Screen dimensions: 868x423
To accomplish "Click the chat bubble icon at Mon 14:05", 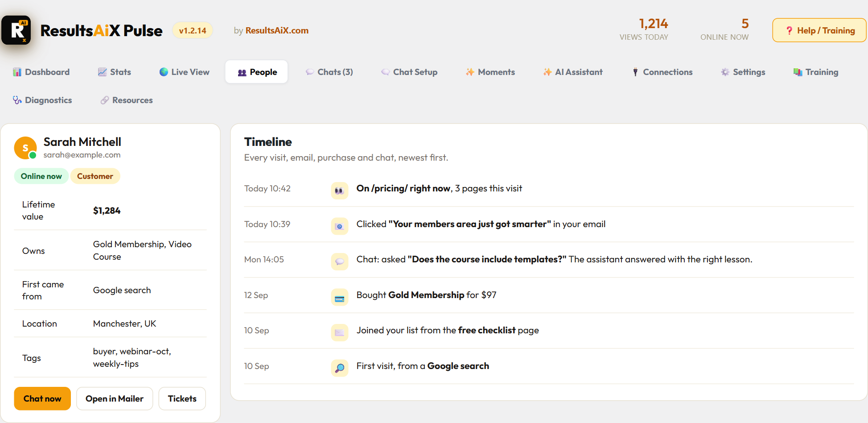I will [339, 261].
